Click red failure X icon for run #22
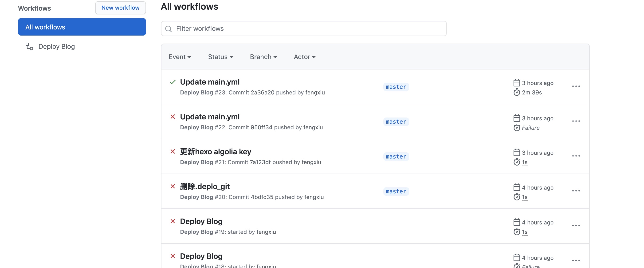 click(173, 117)
